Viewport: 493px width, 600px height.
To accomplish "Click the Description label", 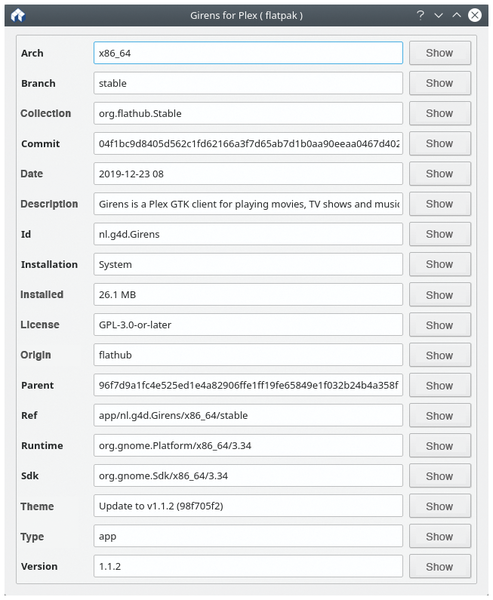I will click(49, 204).
